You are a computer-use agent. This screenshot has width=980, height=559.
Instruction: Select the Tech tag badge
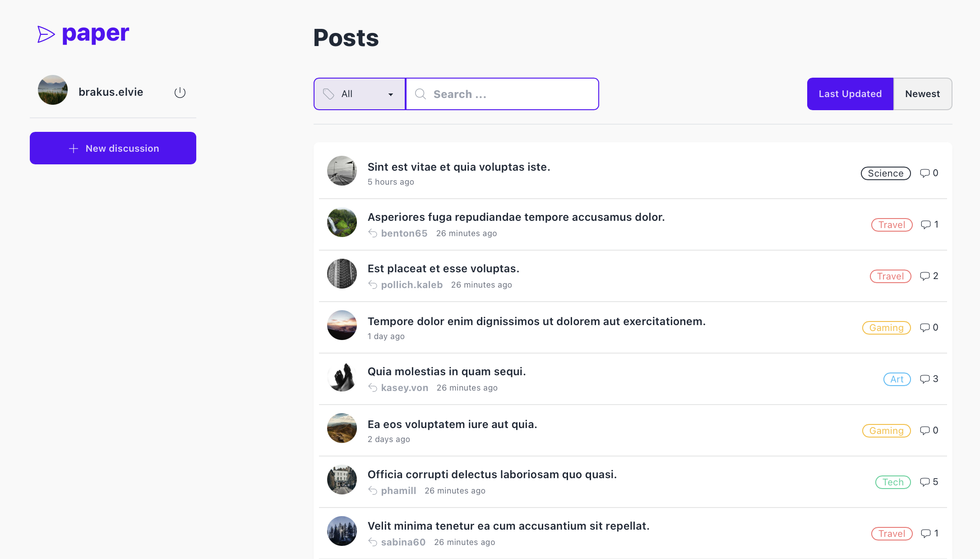click(893, 482)
